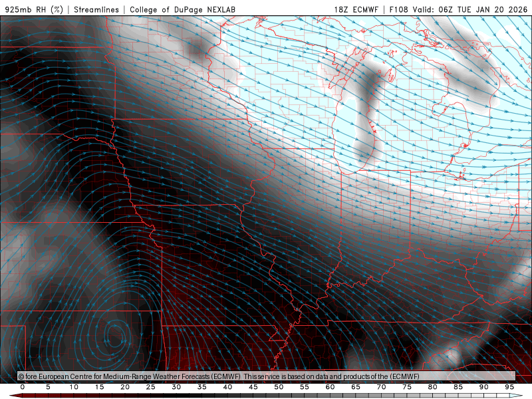Select 'Valid: 06Z TUE JAN 20 2026' text

coord(470,9)
